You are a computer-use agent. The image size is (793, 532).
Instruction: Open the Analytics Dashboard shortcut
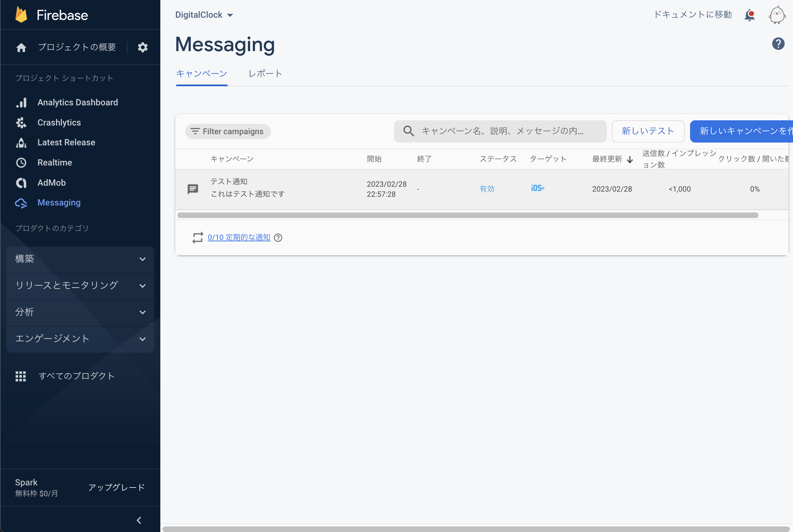pos(78,102)
